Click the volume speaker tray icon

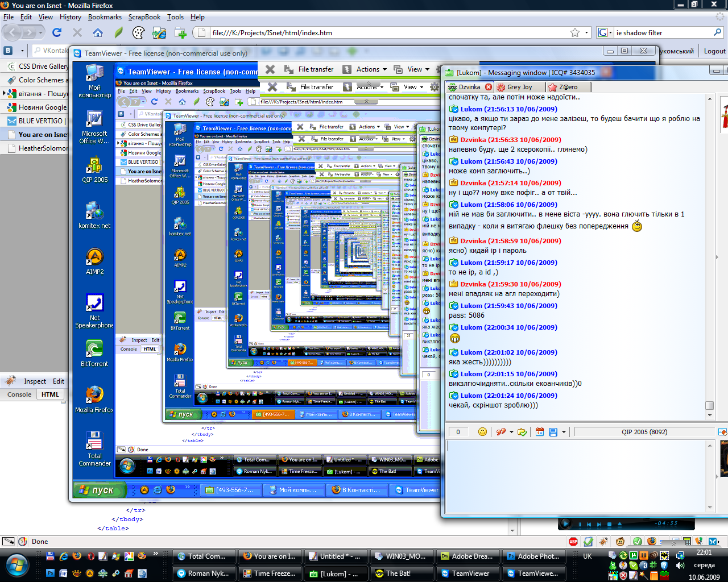pos(680,566)
